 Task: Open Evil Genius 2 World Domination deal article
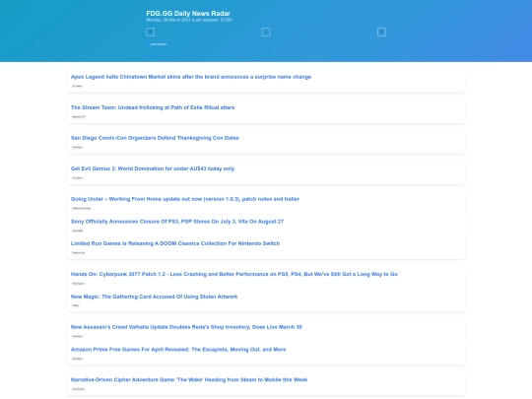point(153,168)
